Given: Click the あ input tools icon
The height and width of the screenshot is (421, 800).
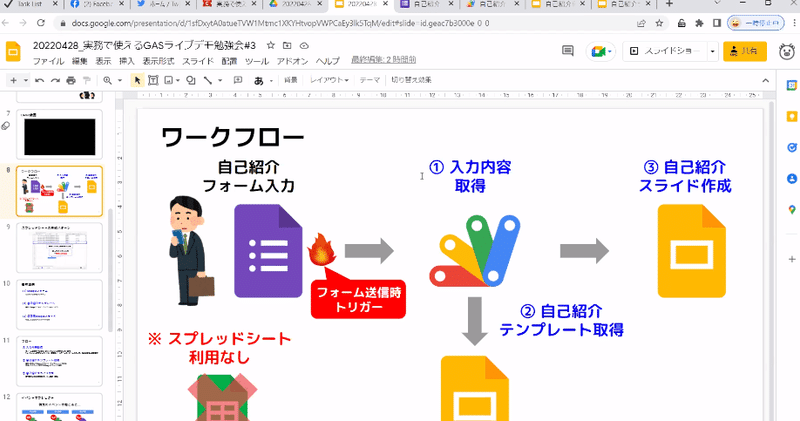Looking at the screenshot, I should pyautogui.click(x=259, y=80).
